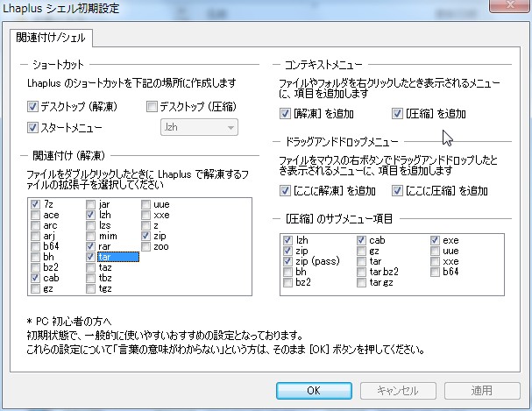Close the Lhaplus setup dialog
The height and width of the screenshot is (411, 532).
click(510, 5)
